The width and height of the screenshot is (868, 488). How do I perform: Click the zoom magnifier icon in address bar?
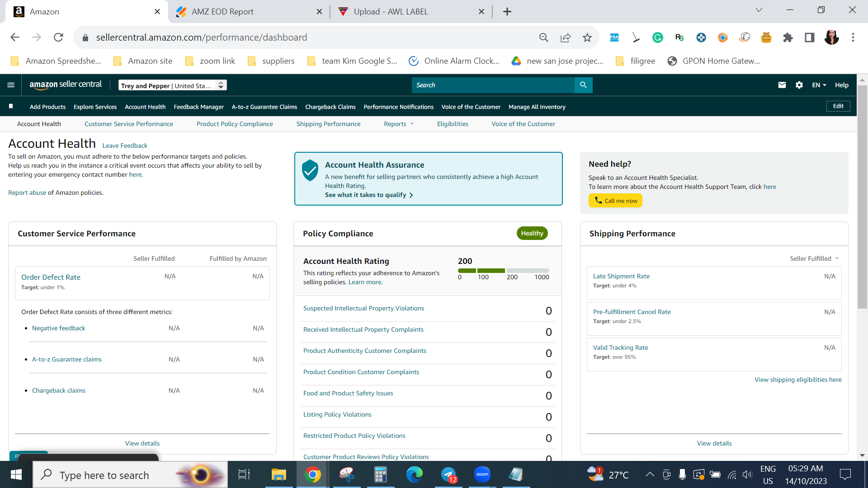coord(544,38)
